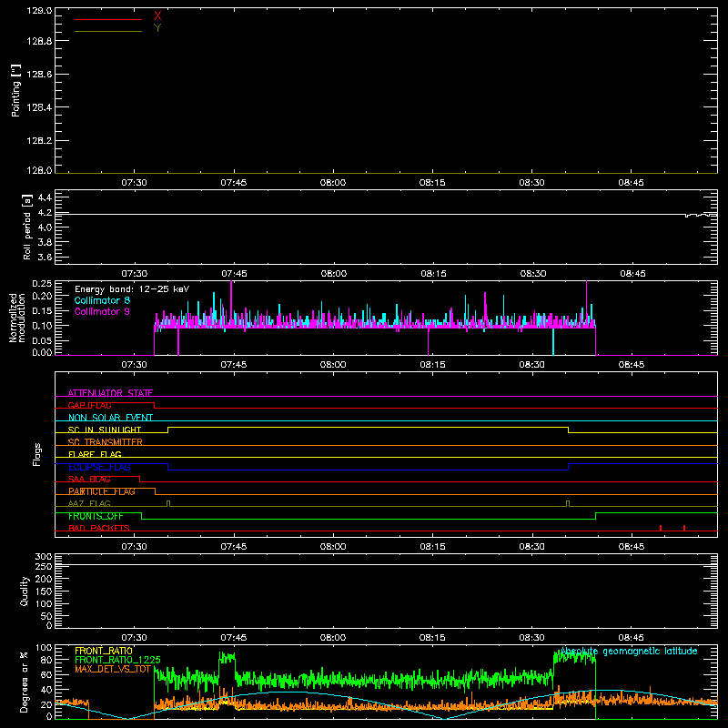Click the SAA_FLAG label
This screenshot has width=728, height=728.
pos(89,480)
